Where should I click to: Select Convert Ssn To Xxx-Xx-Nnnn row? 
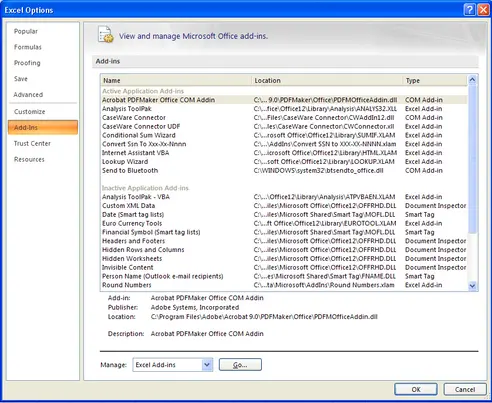(284, 144)
